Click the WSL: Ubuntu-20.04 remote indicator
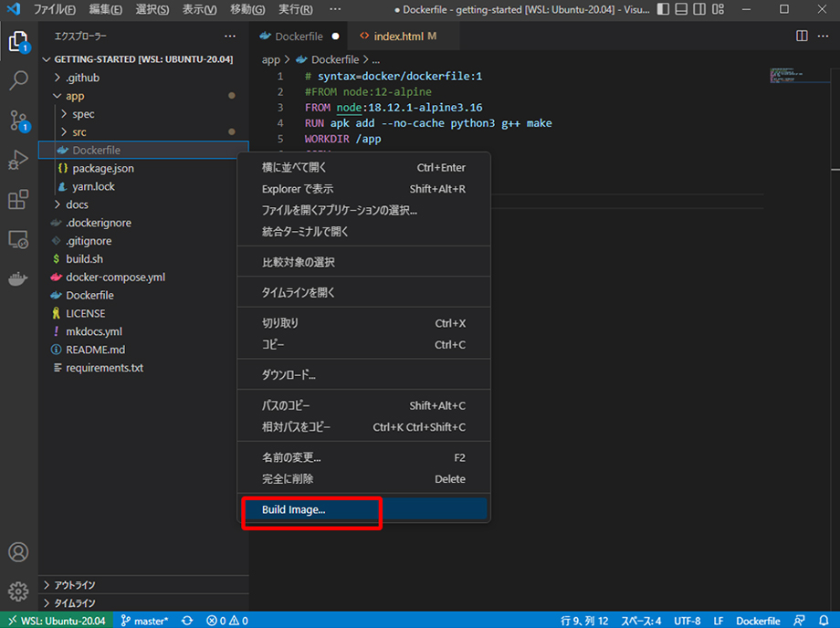The width and height of the screenshot is (840, 628). click(x=57, y=621)
